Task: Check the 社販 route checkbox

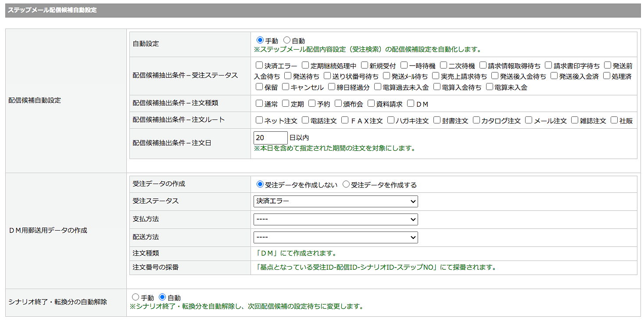Action: pyautogui.click(x=614, y=120)
